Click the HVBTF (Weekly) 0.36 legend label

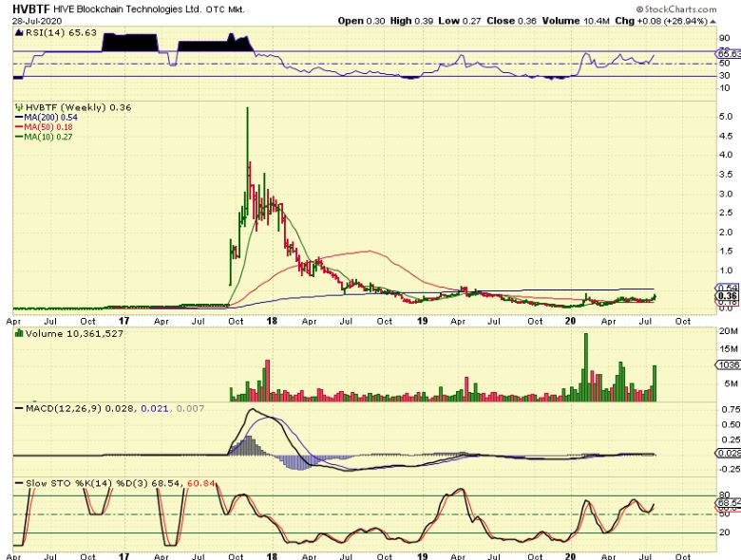79,107
